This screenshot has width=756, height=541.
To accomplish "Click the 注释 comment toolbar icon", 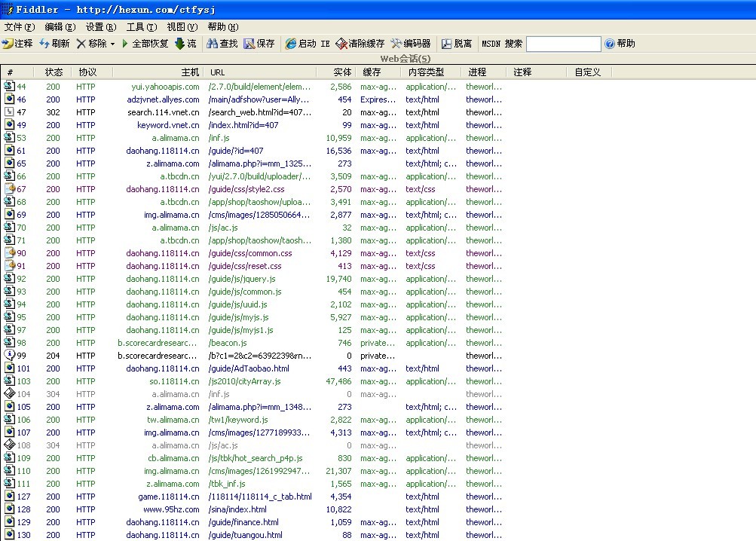I will (x=7, y=44).
